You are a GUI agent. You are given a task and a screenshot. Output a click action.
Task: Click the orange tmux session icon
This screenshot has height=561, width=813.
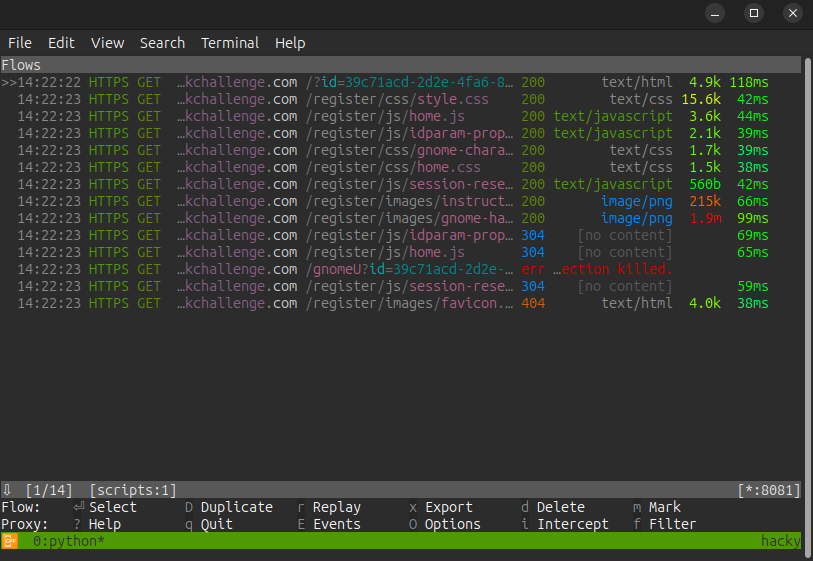point(10,541)
